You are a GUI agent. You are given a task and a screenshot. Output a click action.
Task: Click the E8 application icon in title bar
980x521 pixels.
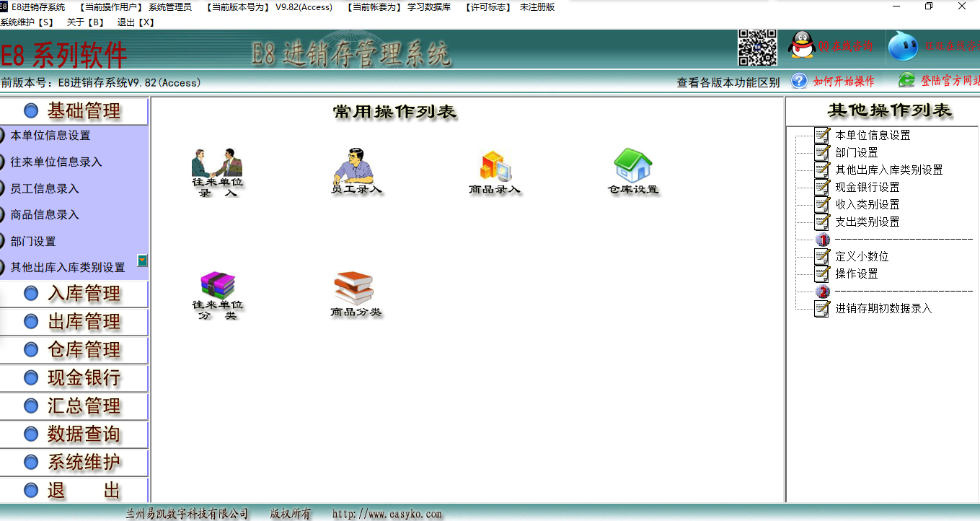coord(4,6)
